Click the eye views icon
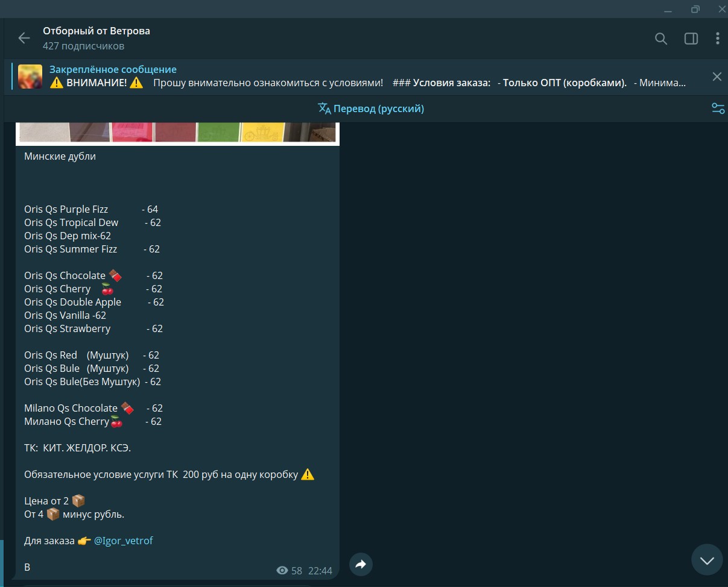 point(282,571)
